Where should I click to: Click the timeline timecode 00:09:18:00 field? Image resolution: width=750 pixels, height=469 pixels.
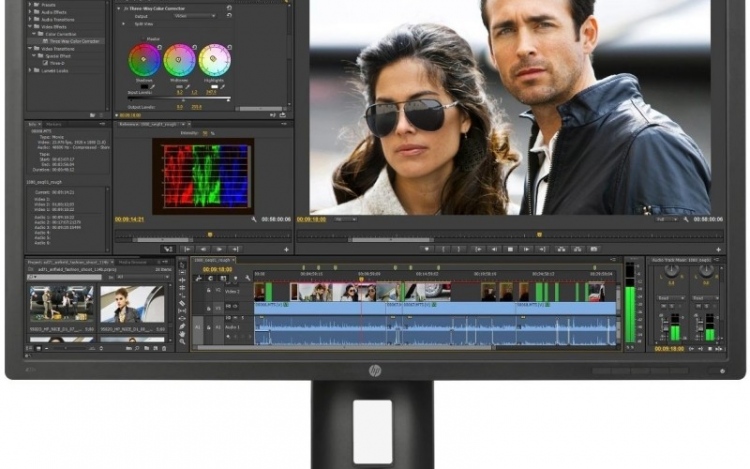tap(217, 270)
